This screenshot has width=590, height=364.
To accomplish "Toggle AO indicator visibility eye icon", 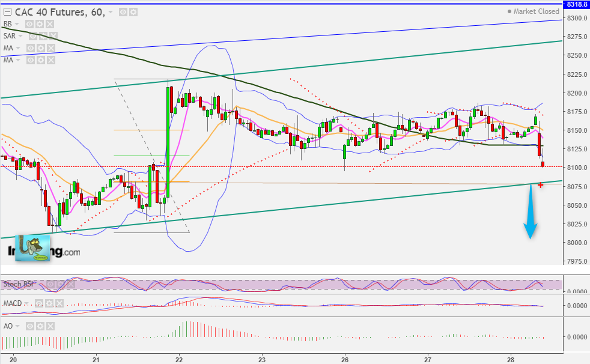I will tap(30, 326).
